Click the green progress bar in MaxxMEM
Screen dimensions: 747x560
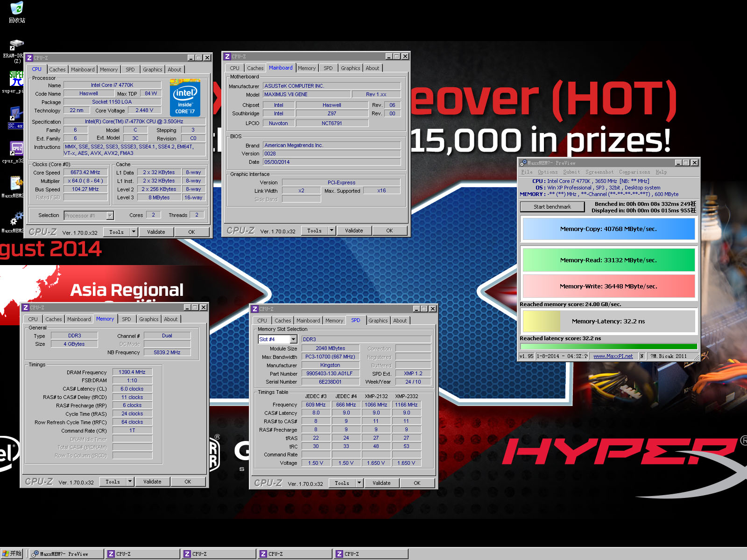coord(608,346)
